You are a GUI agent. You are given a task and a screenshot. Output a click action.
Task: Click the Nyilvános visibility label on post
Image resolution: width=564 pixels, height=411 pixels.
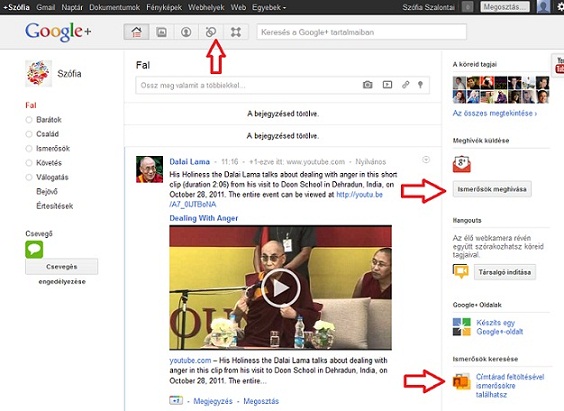tap(370, 162)
